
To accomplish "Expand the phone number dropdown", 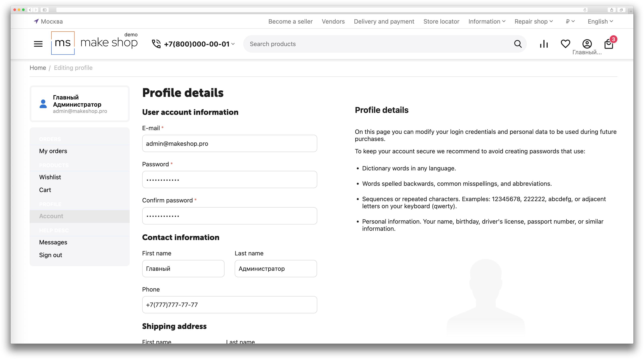I will tap(233, 44).
